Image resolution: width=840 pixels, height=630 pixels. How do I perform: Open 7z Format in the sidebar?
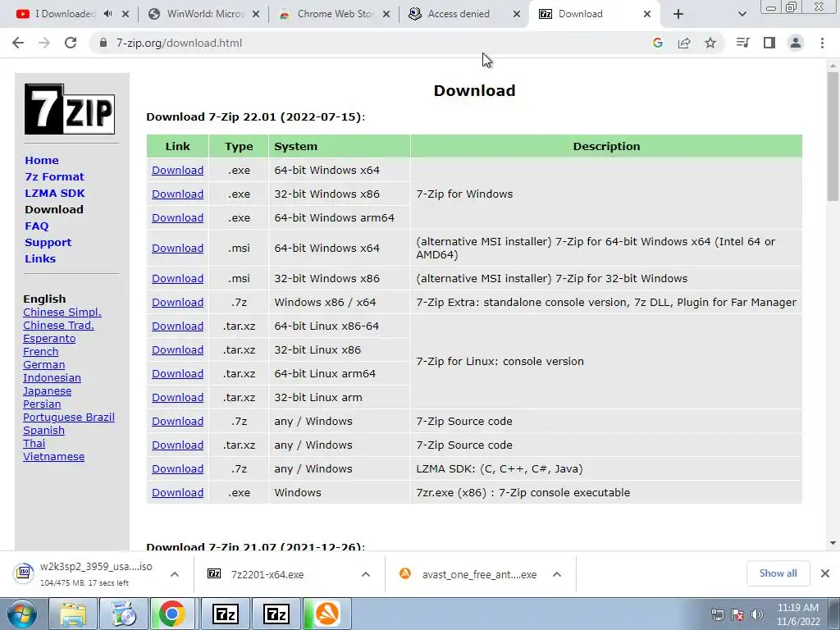tap(54, 177)
